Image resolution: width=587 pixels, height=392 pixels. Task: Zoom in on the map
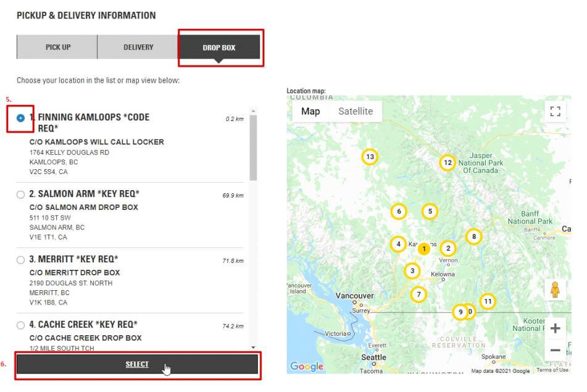[x=555, y=328]
